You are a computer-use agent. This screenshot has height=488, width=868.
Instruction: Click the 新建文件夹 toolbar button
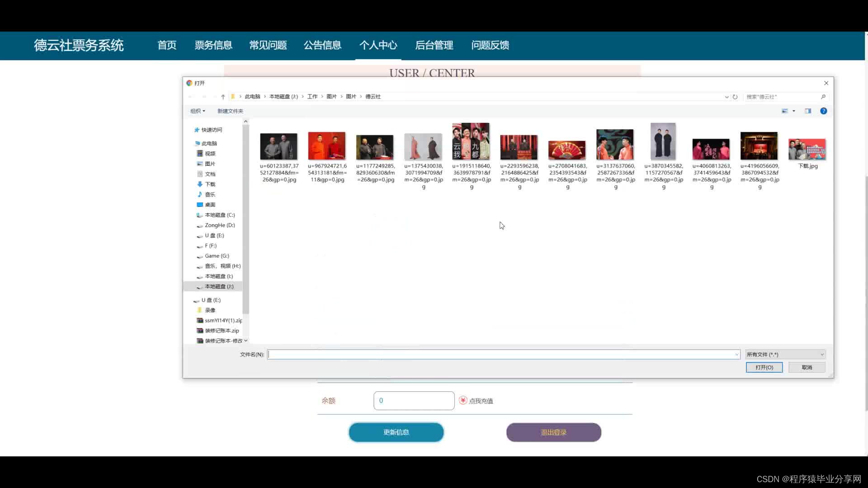click(230, 111)
